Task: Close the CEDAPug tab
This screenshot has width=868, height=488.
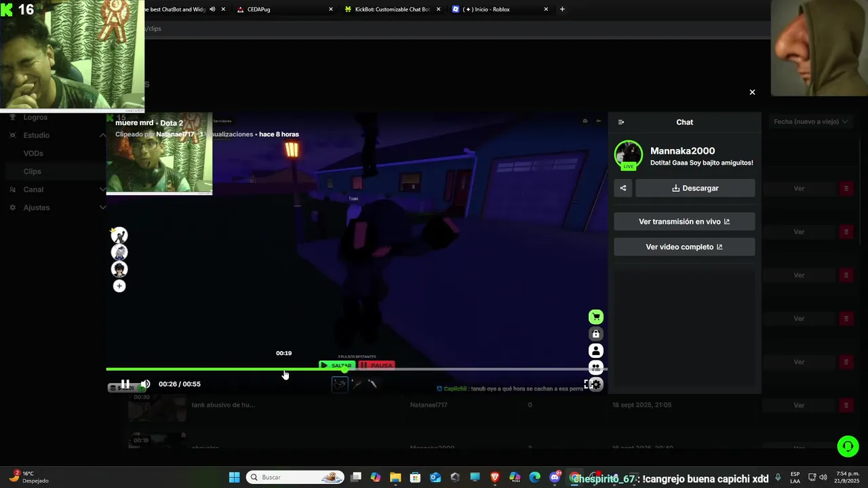Action: click(331, 9)
